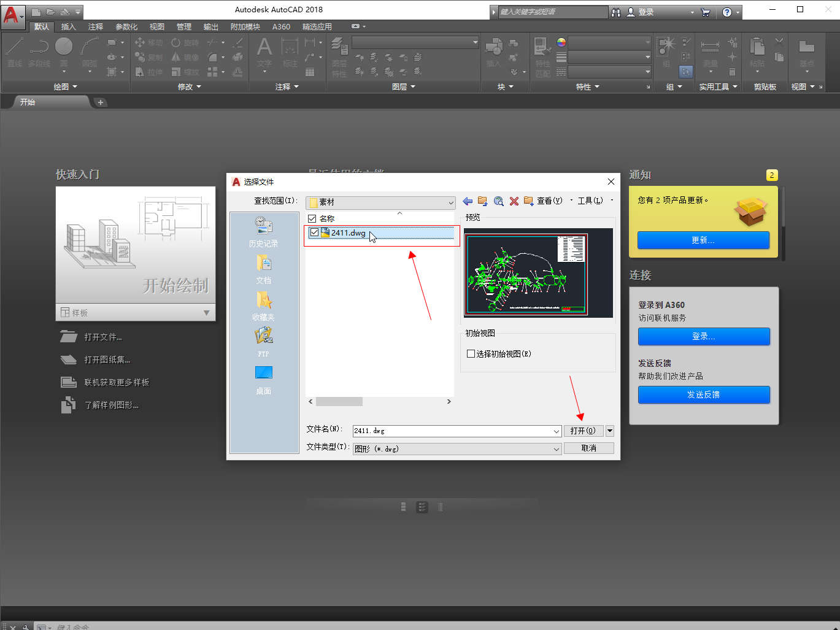This screenshot has height=630, width=840.
Task: Click the Open (打开) button in dialog
Action: click(x=583, y=431)
